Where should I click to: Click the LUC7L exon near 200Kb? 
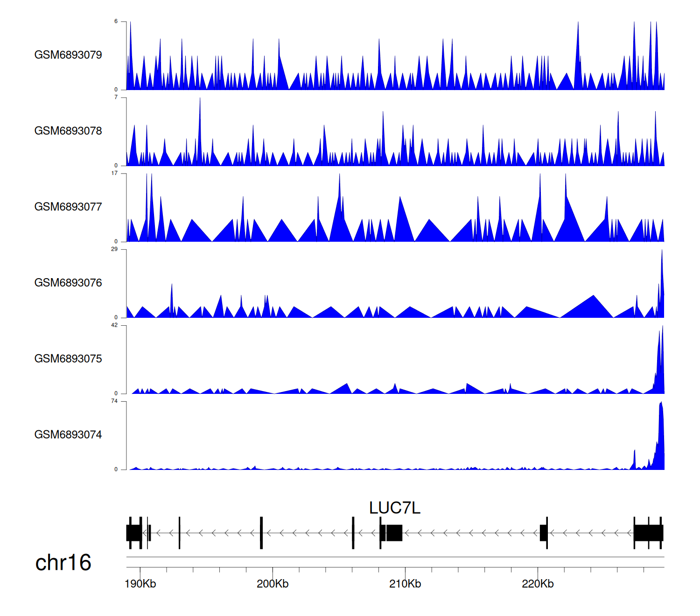click(x=261, y=533)
